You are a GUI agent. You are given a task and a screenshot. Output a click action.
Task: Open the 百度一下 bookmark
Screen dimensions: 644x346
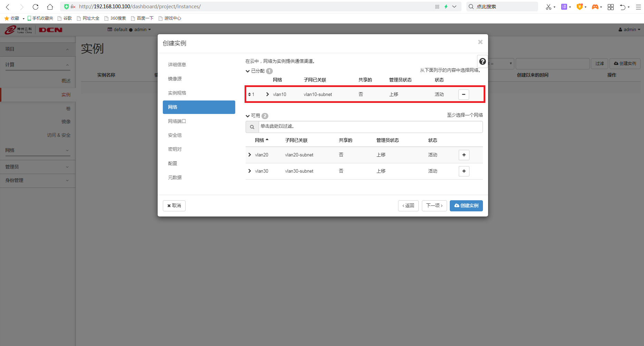(x=142, y=18)
